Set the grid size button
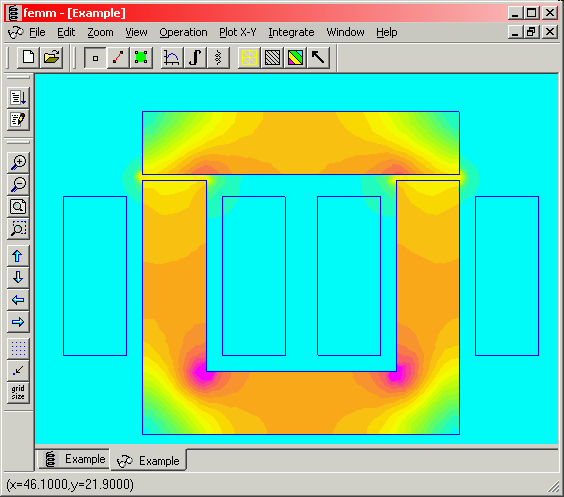The image size is (564, 497). click(18, 393)
